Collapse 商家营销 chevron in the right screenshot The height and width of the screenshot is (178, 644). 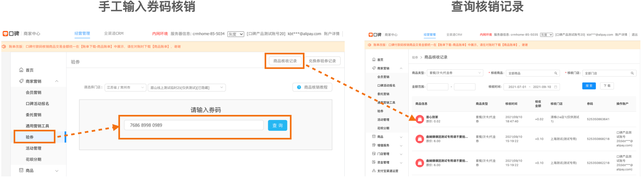pos(401,68)
